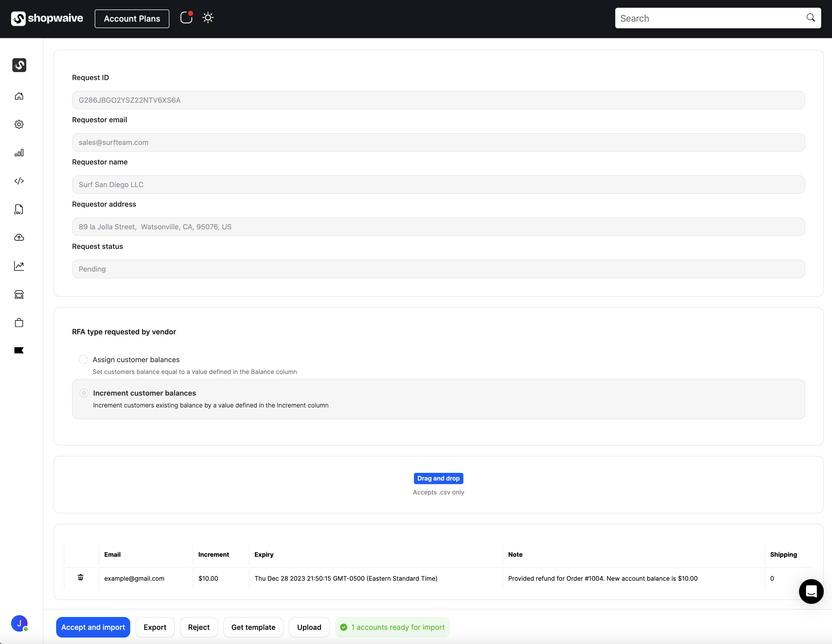This screenshot has height=644, width=832.
Task: Open settings gear in sidebar
Action: pyautogui.click(x=19, y=125)
